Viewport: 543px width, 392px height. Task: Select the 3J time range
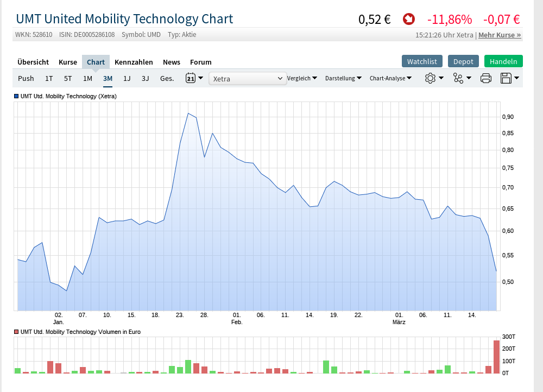(x=146, y=78)
